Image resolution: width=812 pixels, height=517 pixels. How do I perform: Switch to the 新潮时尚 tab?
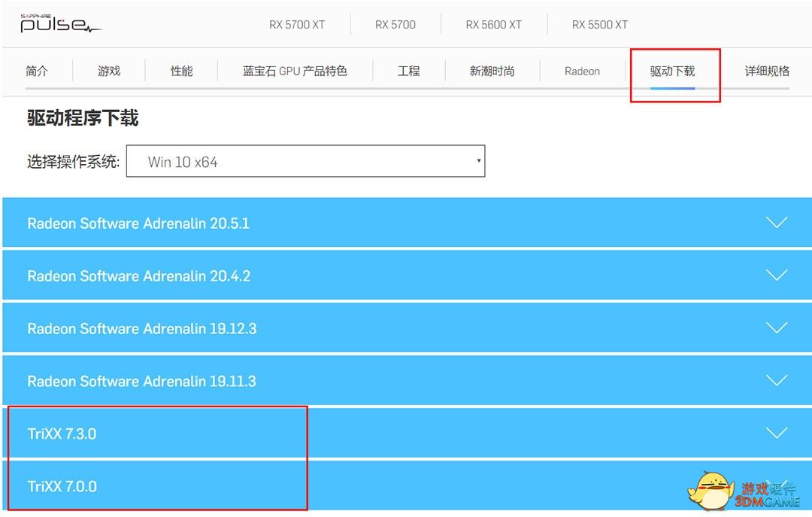tap(492, 71)
